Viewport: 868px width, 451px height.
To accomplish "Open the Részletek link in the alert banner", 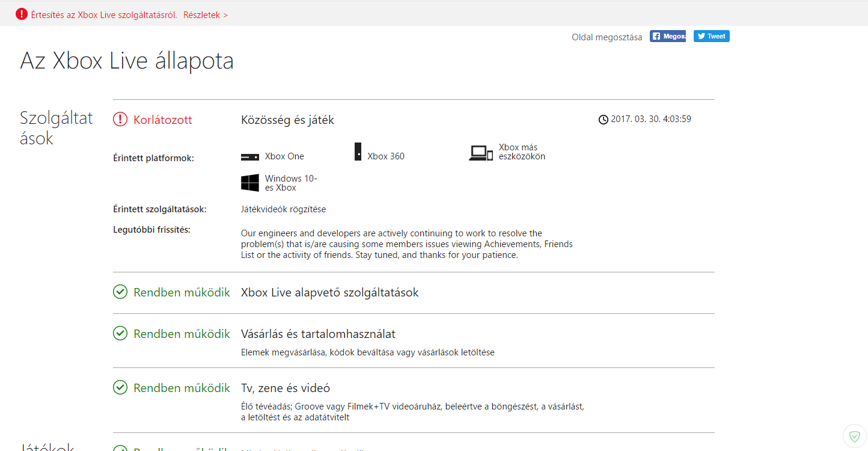I will pos(206,15).
